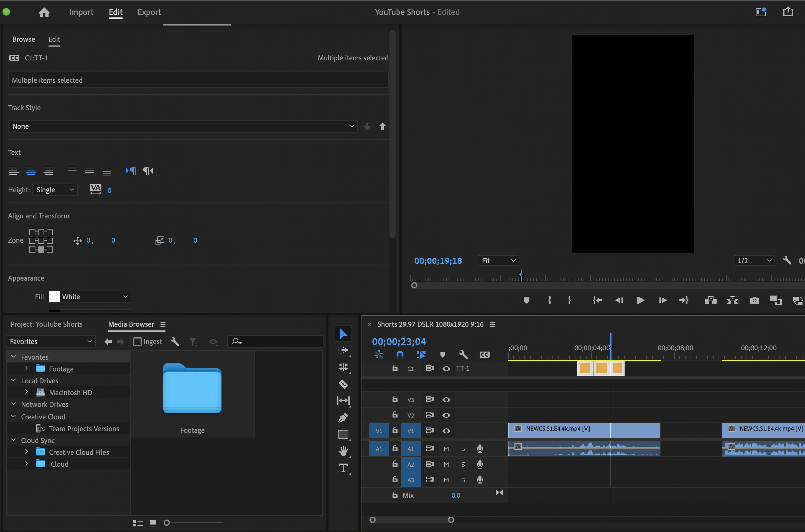Start voice-over recording on track A1
805x532 pixels.
pyautogui.click(x=480, y=448)
